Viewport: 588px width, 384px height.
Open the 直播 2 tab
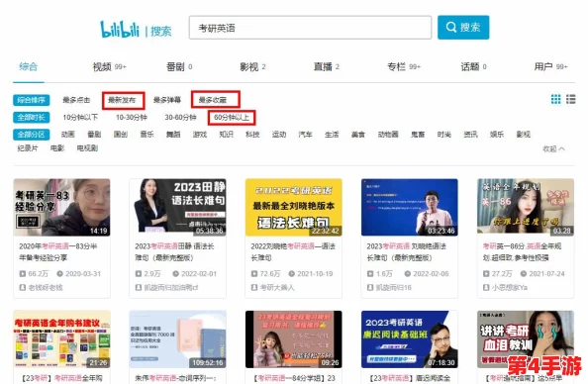327,66
